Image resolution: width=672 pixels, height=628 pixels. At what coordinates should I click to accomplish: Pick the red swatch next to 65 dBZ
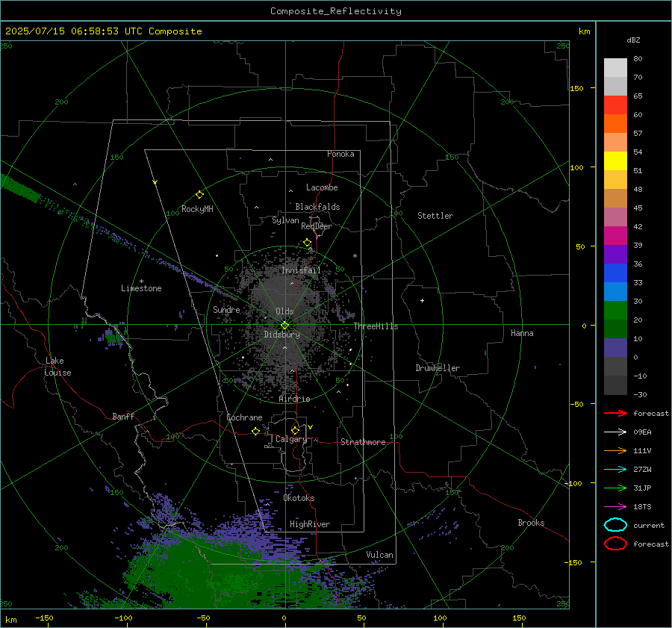pyautogui.click(x=615, y=105)
